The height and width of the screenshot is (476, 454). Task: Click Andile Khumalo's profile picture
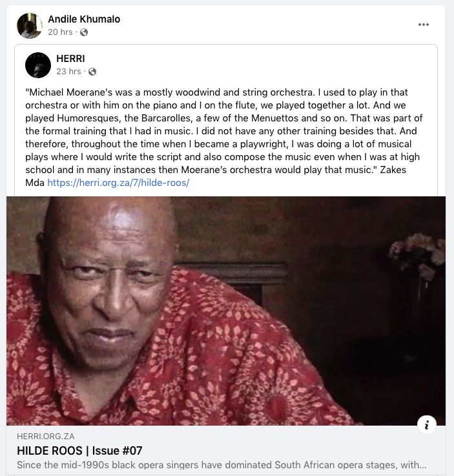click(x=30, y=25)
